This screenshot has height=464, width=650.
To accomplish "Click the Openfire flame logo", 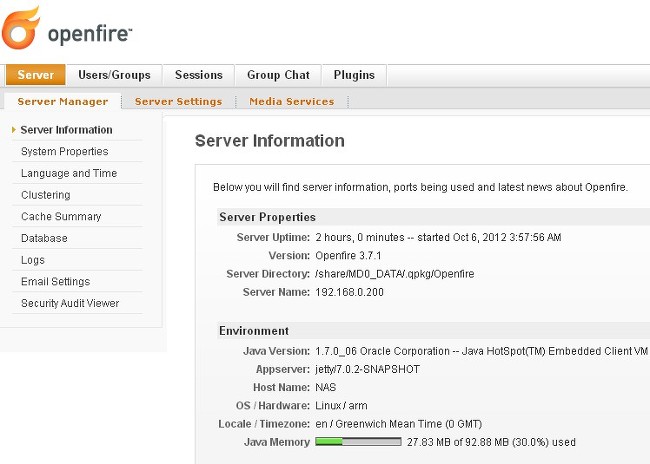I will coord(22,27).
